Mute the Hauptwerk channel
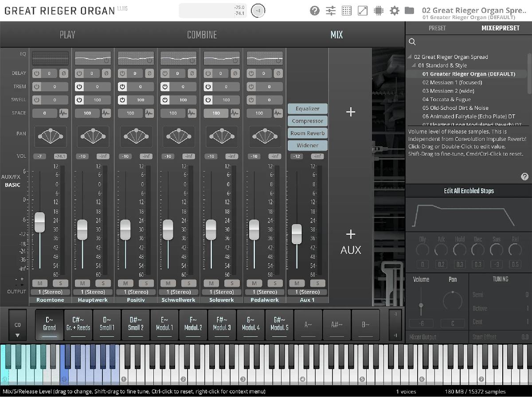532x397 pixels. tap(82, 283)
